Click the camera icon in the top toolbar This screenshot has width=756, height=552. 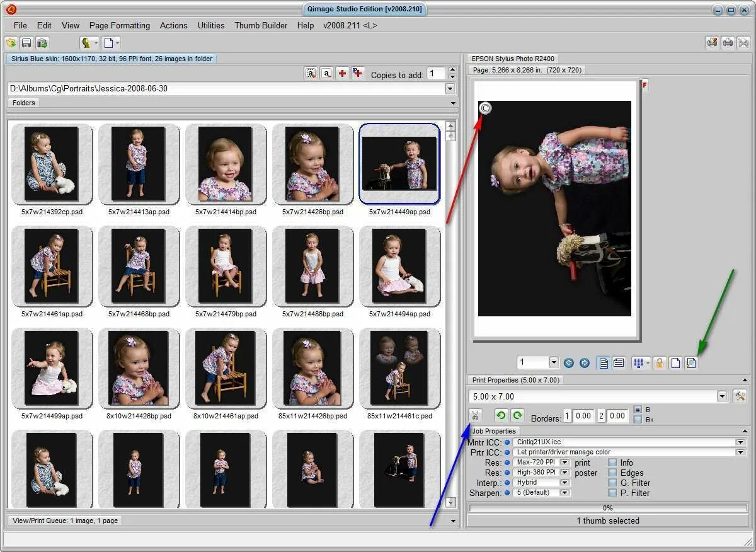pos(42,43)
